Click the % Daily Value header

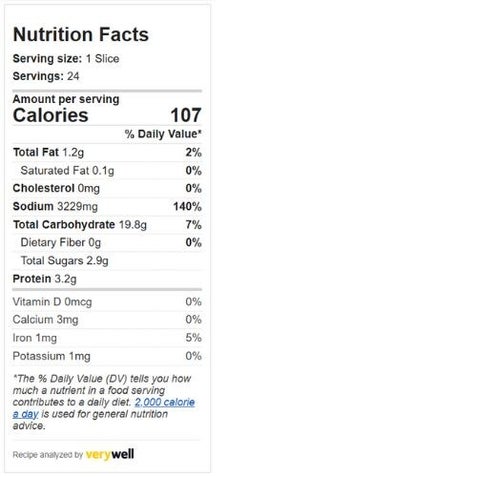(163, 134)
